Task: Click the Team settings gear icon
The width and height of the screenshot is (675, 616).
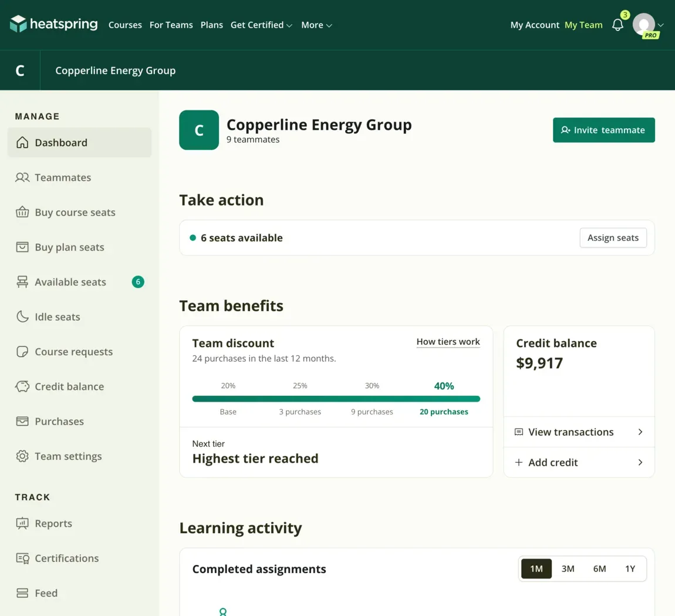Action: coord(22,456)
